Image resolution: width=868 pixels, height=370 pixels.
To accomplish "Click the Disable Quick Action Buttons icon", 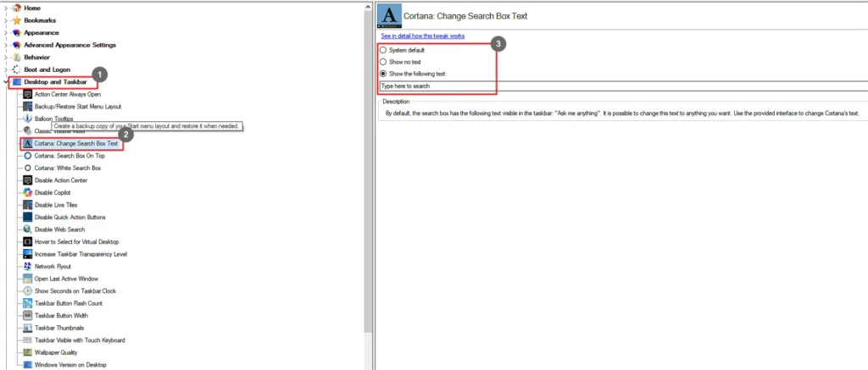I will pyautogui.click(x=28, y=217).
